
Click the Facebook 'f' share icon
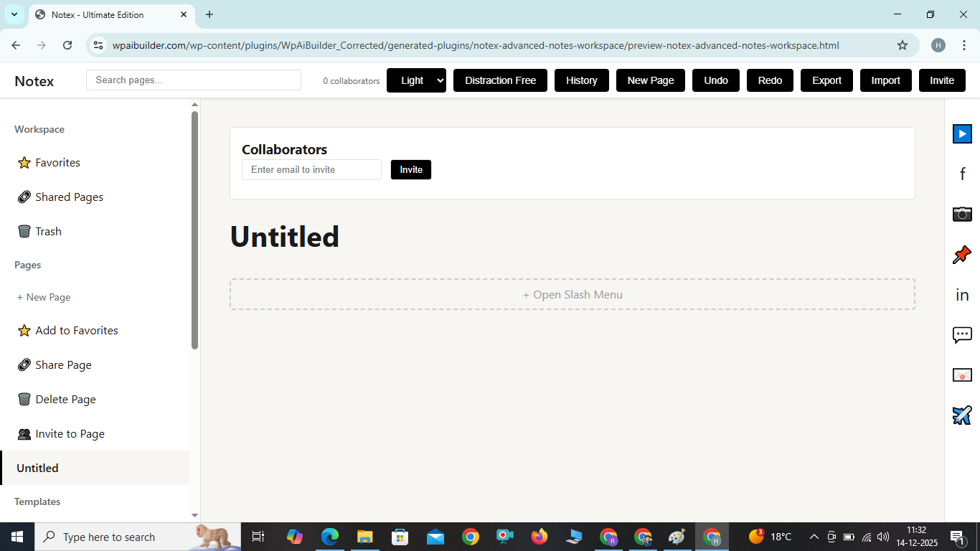(962, 174)
